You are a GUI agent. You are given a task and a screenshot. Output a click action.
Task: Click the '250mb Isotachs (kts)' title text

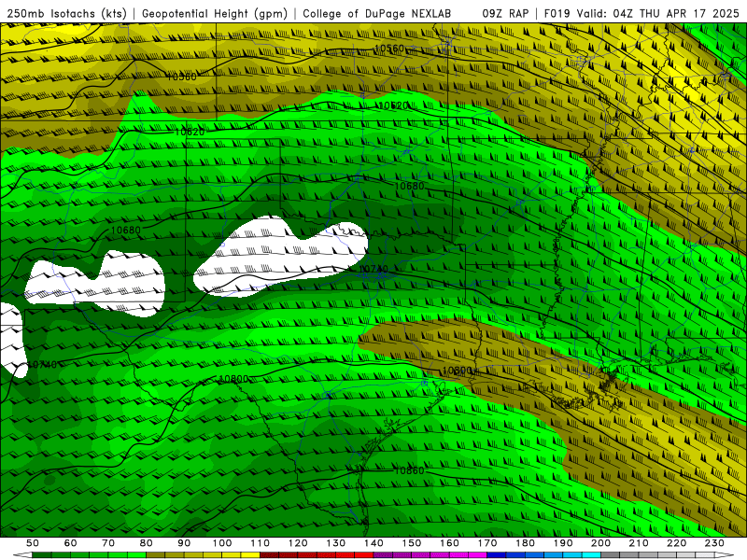click(x=66, y=13)
